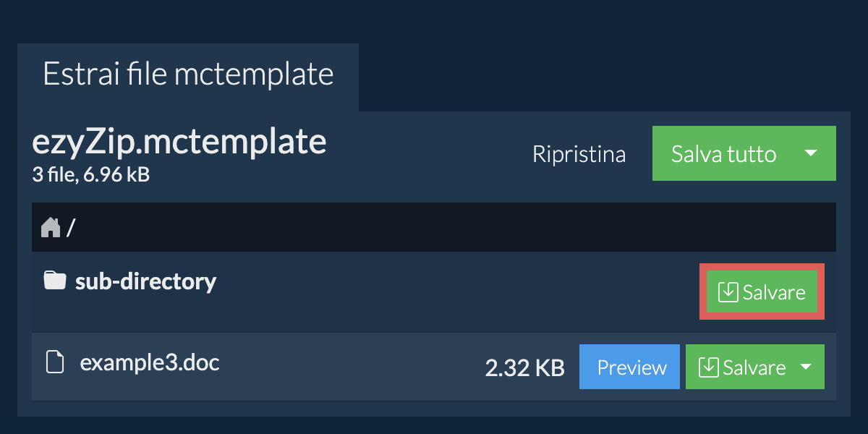The height and width of the screenshot is (434, 868).
Task: Expand the Salva tutto dropdown arrow
Action: click(811, 153)
